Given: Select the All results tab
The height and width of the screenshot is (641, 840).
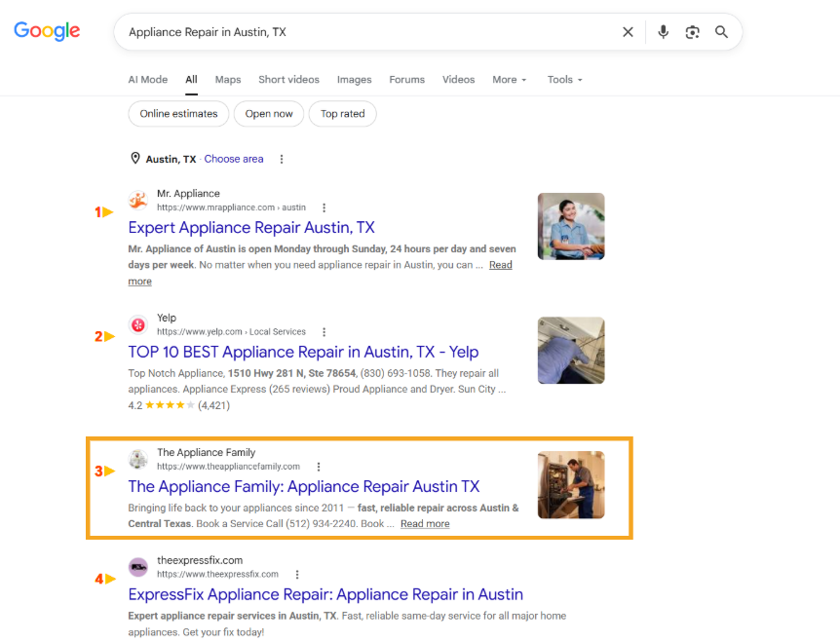Looking at the screenshot, I should (x=191, y=79).
